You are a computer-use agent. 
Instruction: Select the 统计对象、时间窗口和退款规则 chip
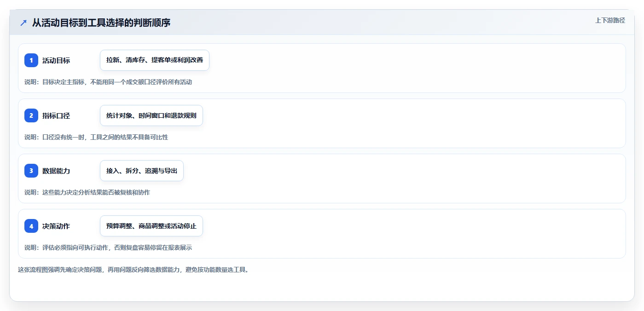pyautogui.click(x=151, y=115)
